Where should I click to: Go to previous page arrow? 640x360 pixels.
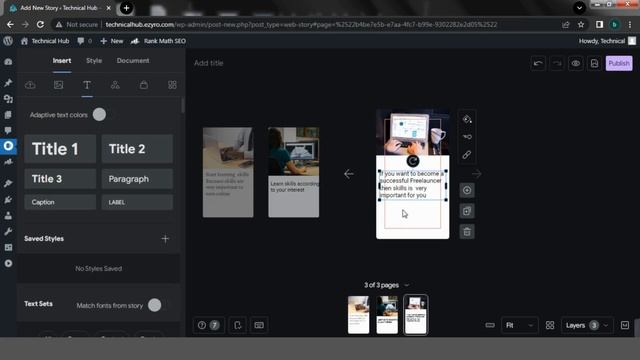pyautogui.click(x=349, y=174)
